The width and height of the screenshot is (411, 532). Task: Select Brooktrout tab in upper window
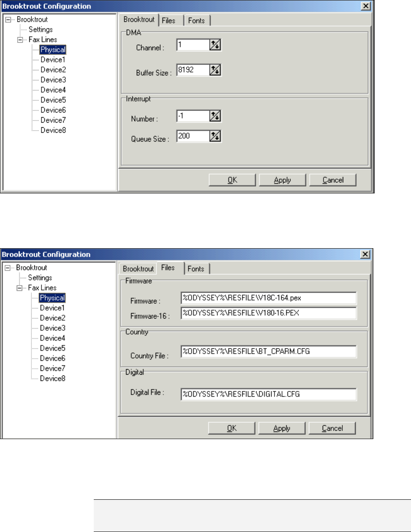coord(139,19)
